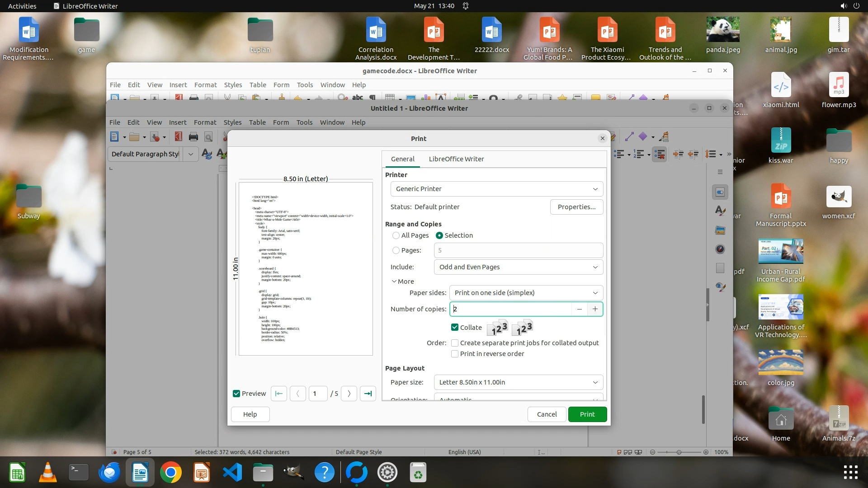The height and width of the screenshot is (488, 868).
Task: Enable Print in reverse order
Action: coord(455,354)
